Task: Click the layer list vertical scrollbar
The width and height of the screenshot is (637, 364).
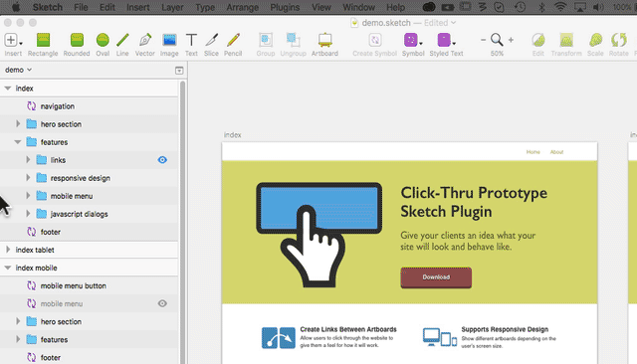Action: pos(182,223)
